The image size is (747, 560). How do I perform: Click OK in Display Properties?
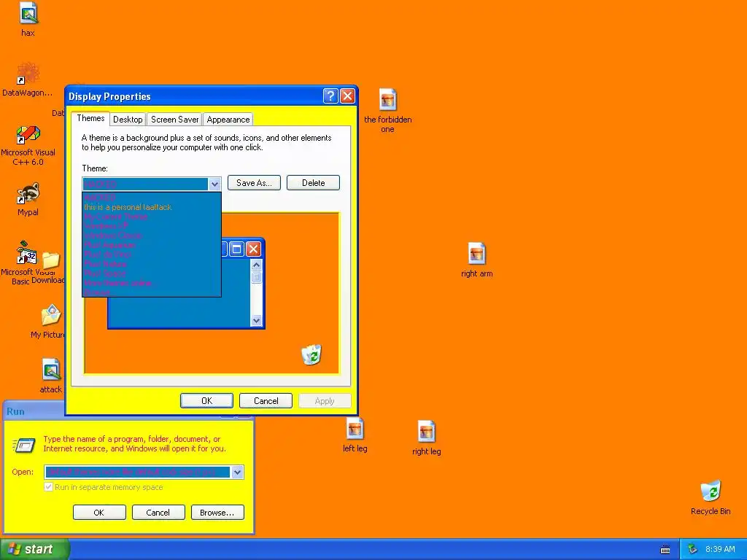coord(206,401)
